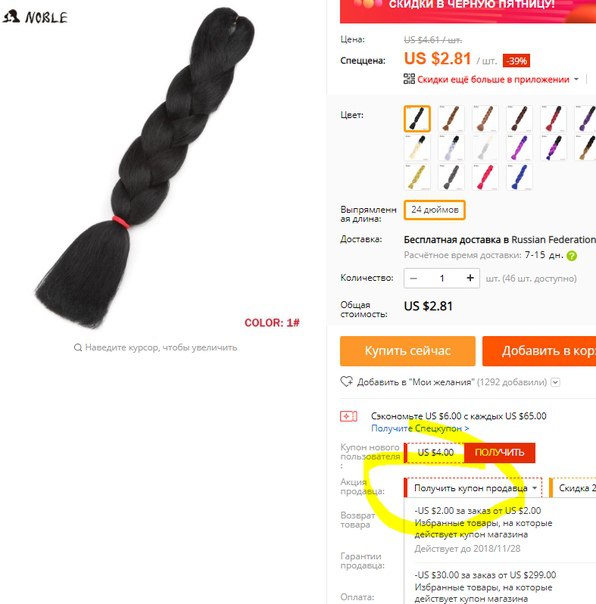Click the red coupon ticket icon

[x=348, y=416]
